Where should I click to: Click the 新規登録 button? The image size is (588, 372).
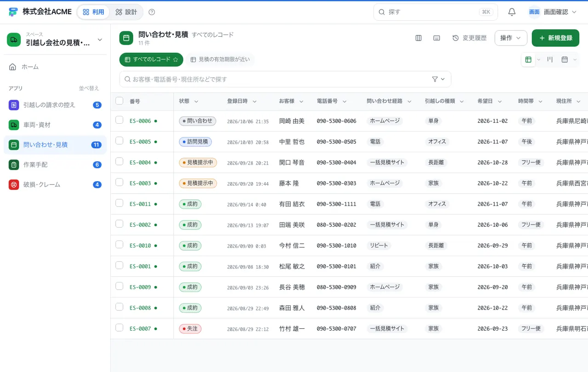[x=555, y=38]
